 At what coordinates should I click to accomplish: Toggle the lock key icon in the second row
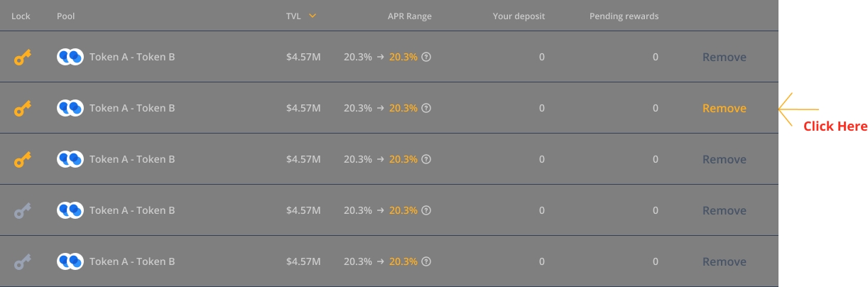[23, 109]
